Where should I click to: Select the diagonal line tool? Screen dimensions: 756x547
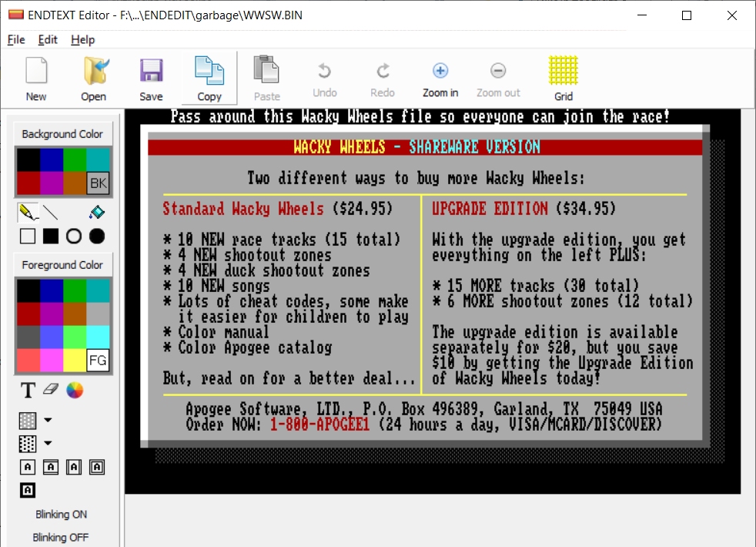point(51,212)
